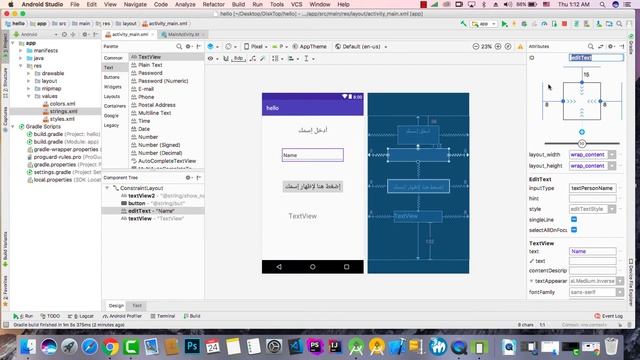Zoom in the design with plus icon

498,47
